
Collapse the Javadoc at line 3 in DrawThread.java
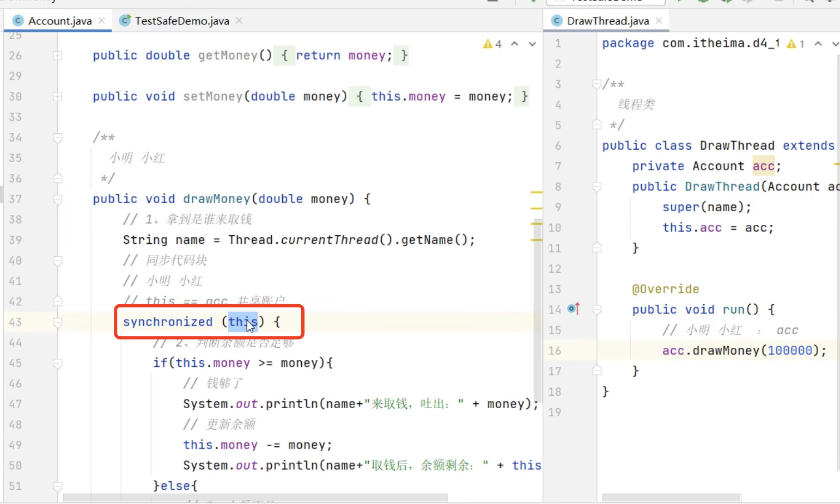point(597,84)
